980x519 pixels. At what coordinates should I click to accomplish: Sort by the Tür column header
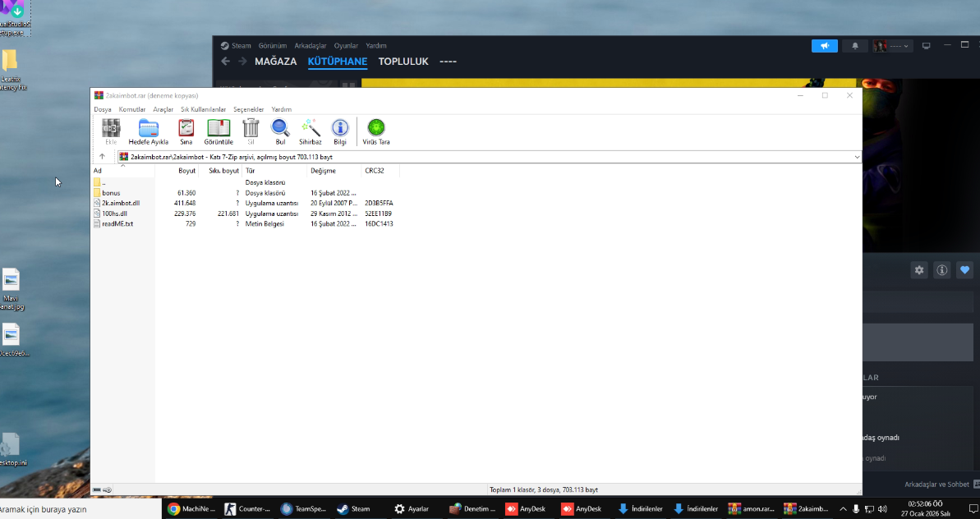275,171
